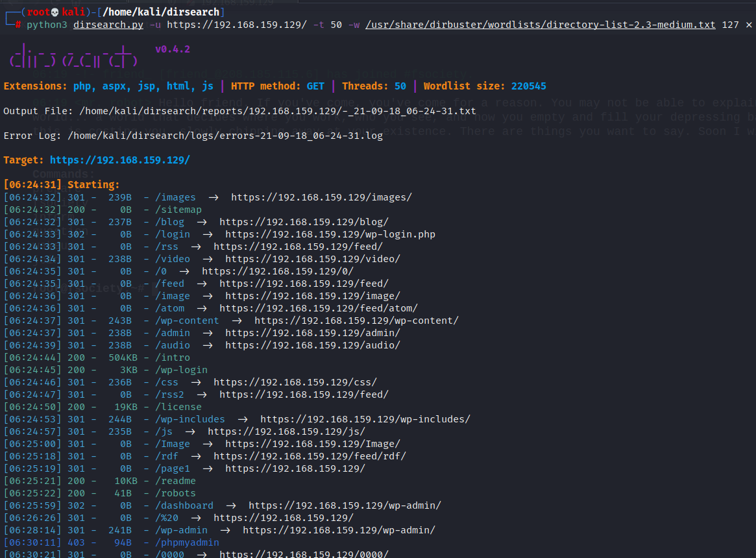Image resolution: width=756 pixels, height=558 pixels.
Task: Click the /video result path
Action: (173, 259)
